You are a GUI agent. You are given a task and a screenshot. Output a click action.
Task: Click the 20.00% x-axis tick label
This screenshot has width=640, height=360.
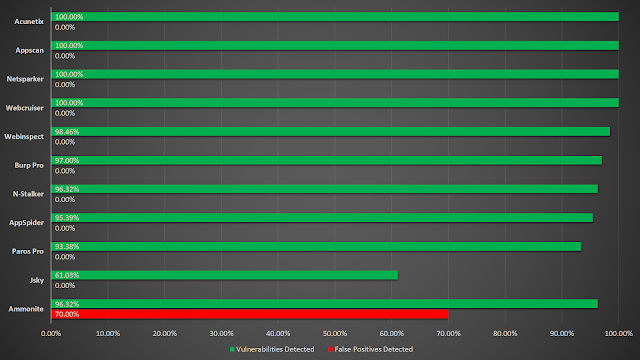coord(164,333)
